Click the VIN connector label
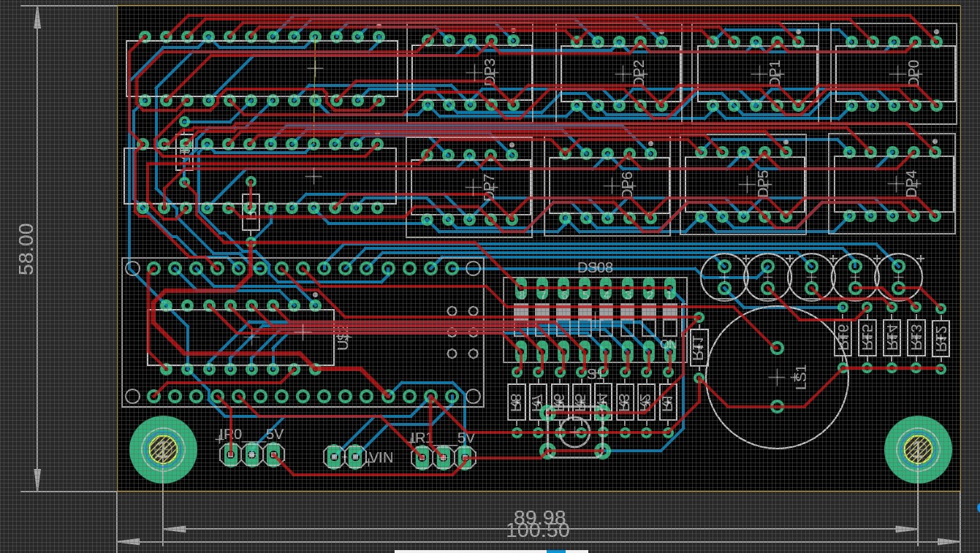 [380, 458]
